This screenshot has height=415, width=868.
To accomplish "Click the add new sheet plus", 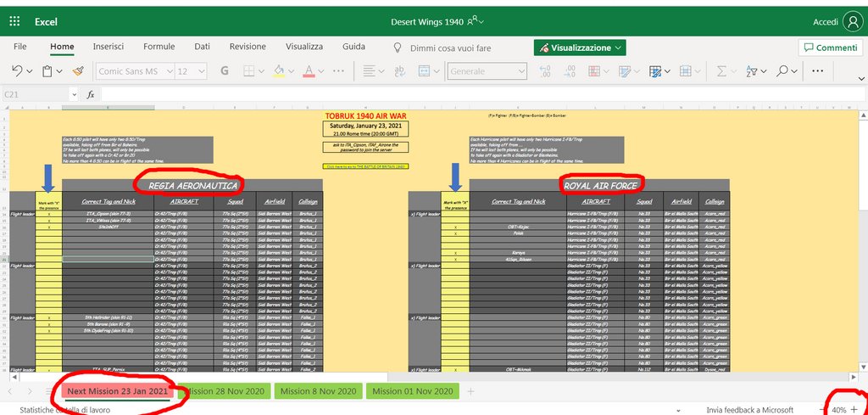I will point(470,391).
